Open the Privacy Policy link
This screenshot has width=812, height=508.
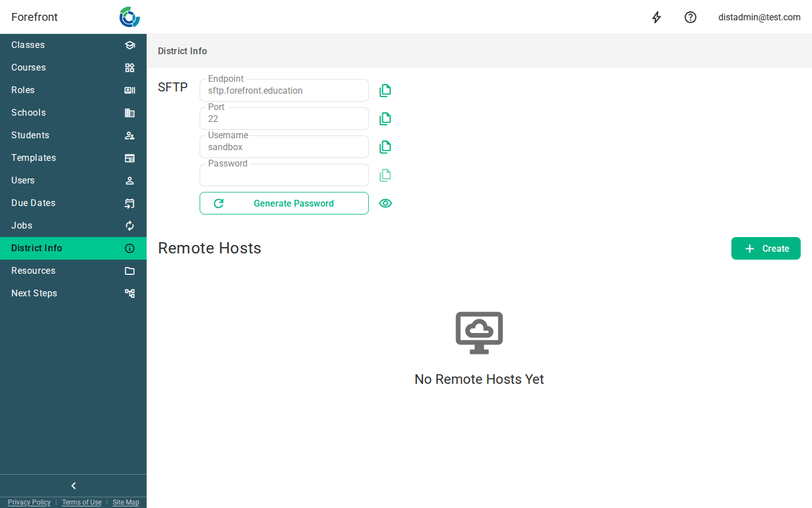pyautogui.click(x=29, y=502)
